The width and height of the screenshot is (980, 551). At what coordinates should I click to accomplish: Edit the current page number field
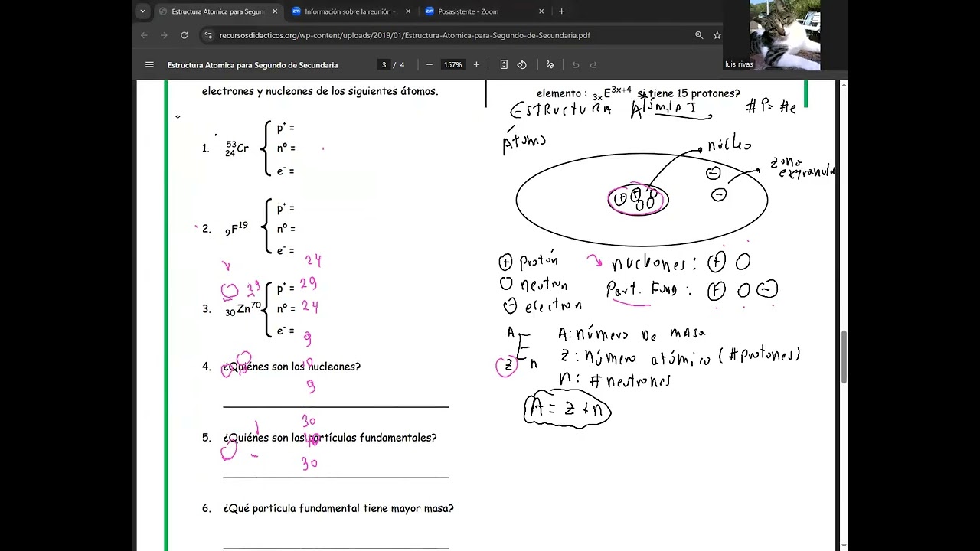[384, 65]
